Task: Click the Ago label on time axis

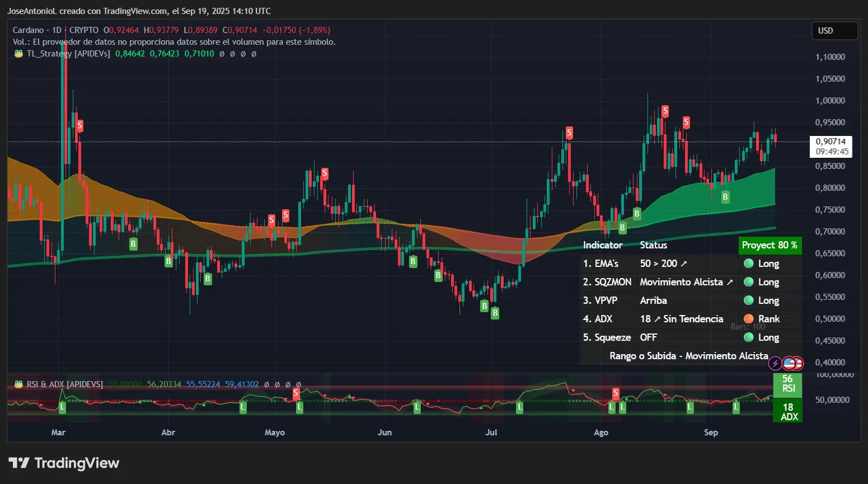Action: tap(600, 433)
